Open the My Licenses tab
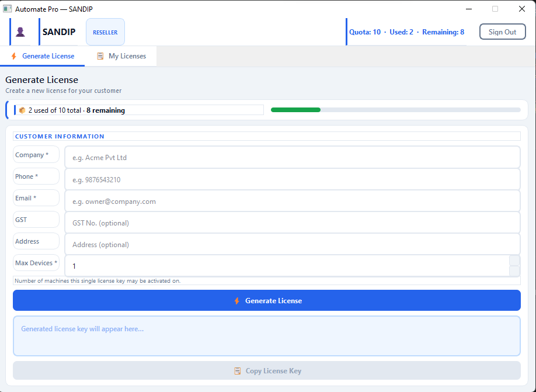This screenshot has height=392, width=536. 121,56
